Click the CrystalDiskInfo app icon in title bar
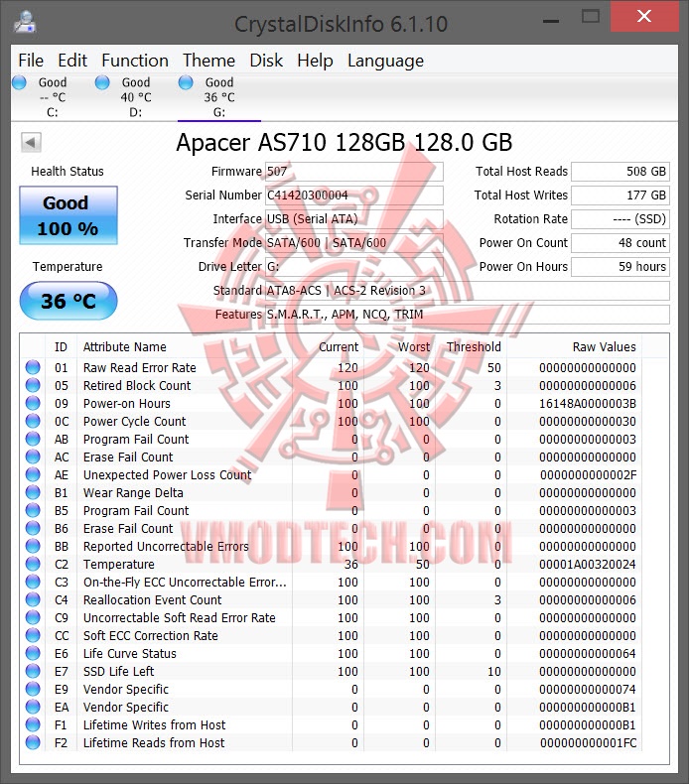The height and width of the screenshot is (784, 689). coord(25,23)
